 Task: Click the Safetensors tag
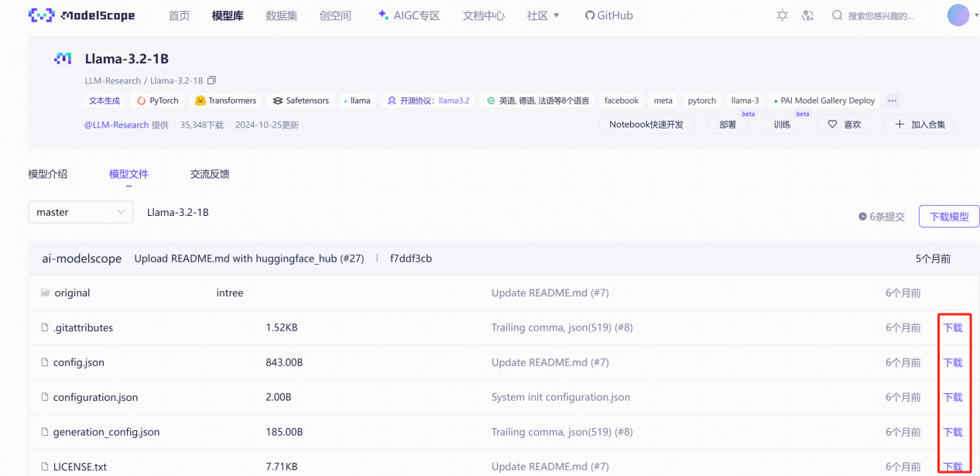(x=301, y=101)
